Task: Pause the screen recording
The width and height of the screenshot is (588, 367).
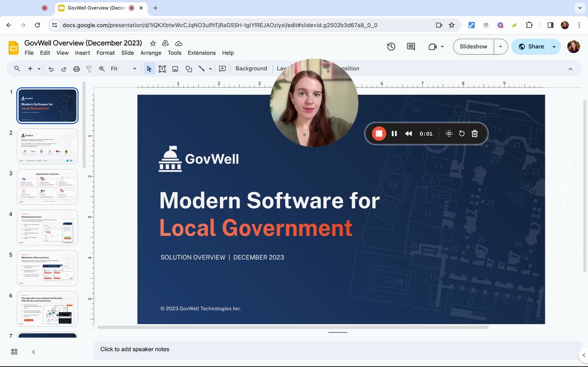Action: coord(394,133)
